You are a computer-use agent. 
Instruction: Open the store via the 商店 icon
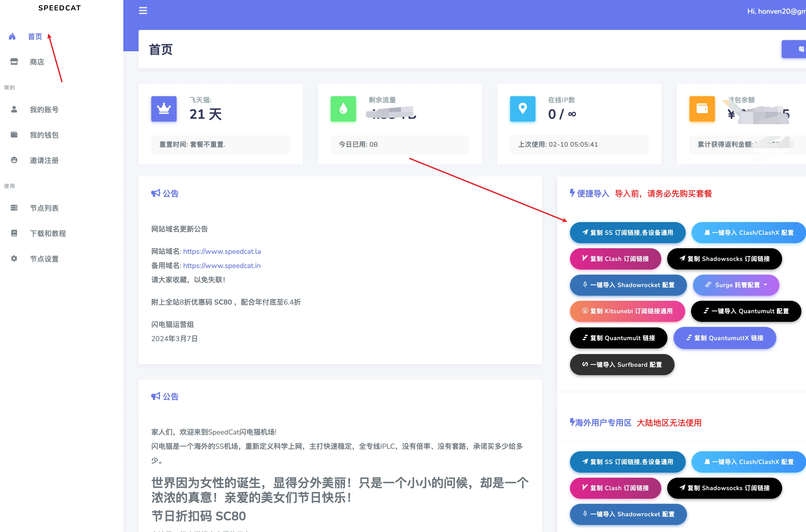13,61
